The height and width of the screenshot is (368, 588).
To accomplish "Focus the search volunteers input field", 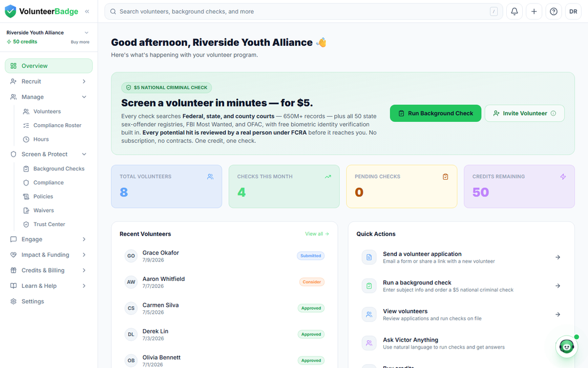I will point(303,11).
